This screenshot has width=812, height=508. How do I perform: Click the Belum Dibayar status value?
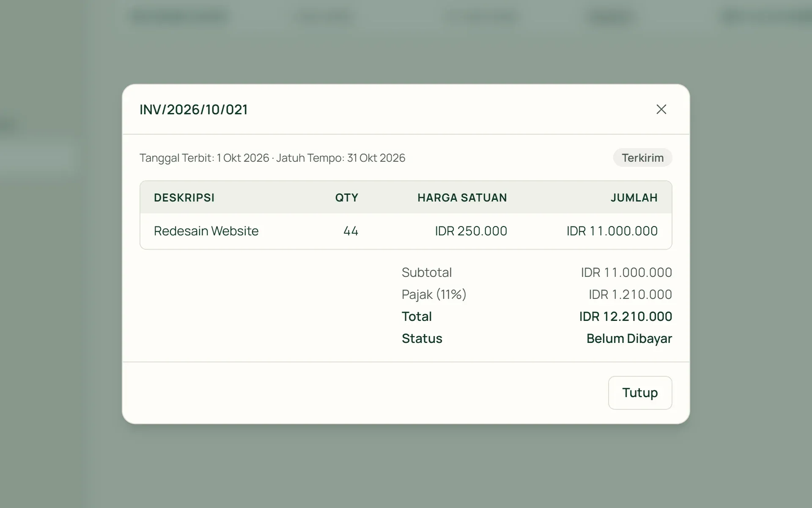point(629,338)
